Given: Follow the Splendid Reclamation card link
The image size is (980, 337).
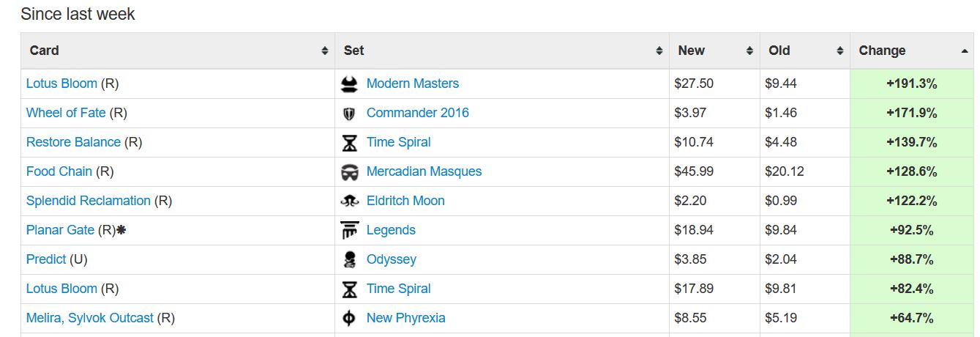Looking at the screenshot, I should click(x=89, y=201).
